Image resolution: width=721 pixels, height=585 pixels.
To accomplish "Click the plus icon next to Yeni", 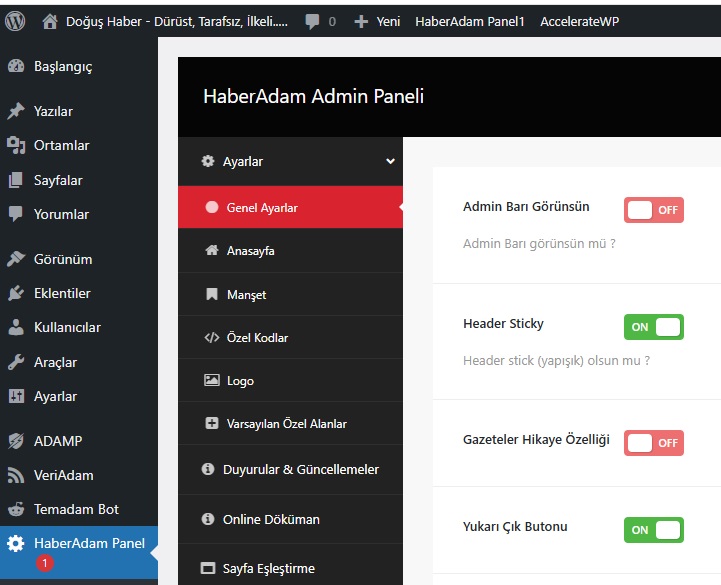I will [361, 22].
